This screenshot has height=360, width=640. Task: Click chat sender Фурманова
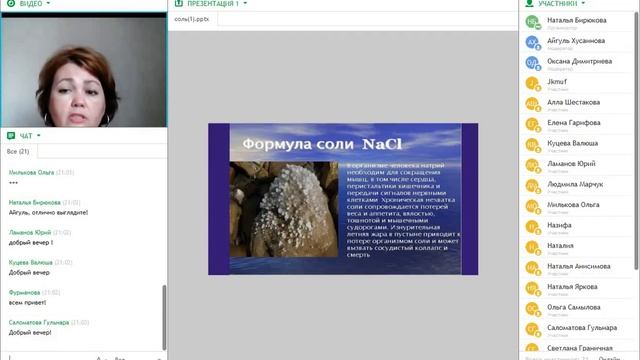tap(24, 292)
